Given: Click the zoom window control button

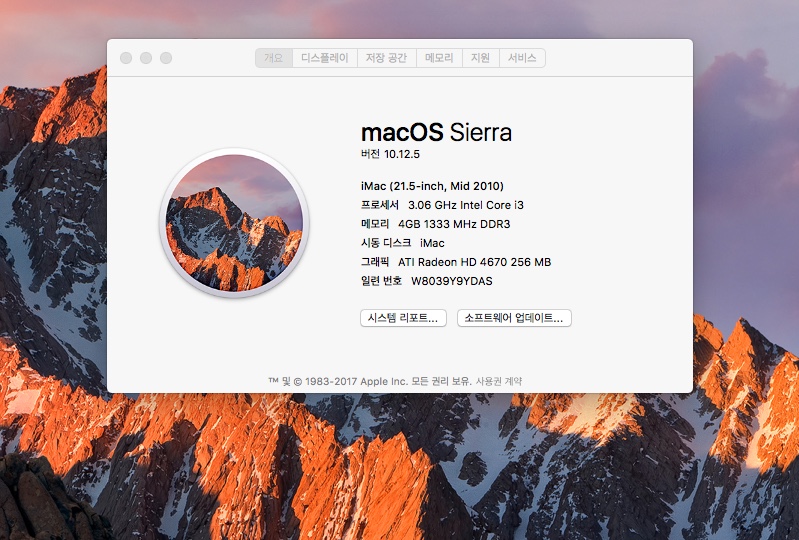Looking at the screenshot, I should point(166,58).
